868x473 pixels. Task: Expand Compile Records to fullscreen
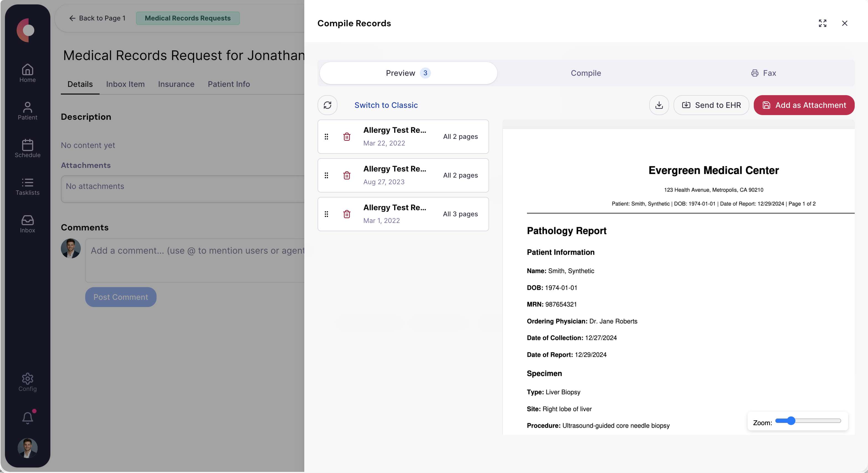pos(823,23)
